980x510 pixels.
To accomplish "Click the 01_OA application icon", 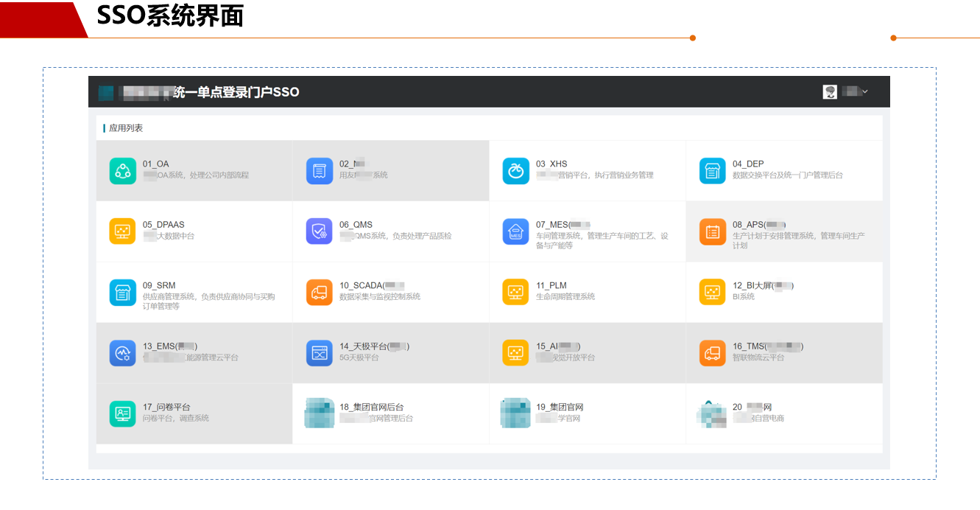I will click(x=123, y=171).
